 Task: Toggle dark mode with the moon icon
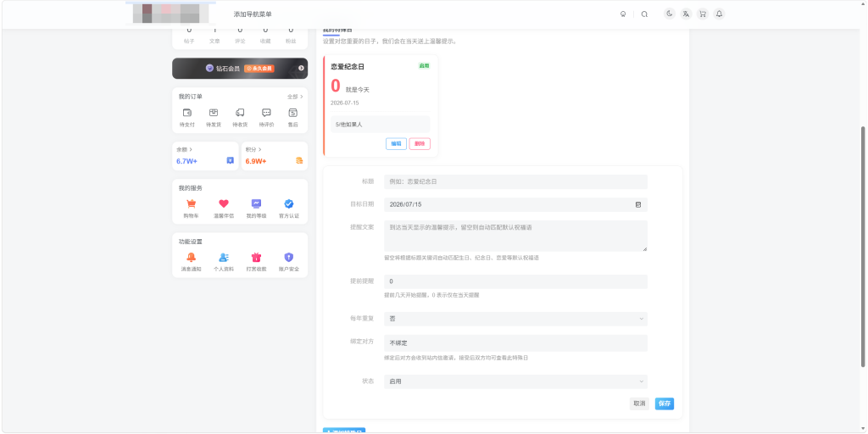pyautogui.click(x=670, y=14)
